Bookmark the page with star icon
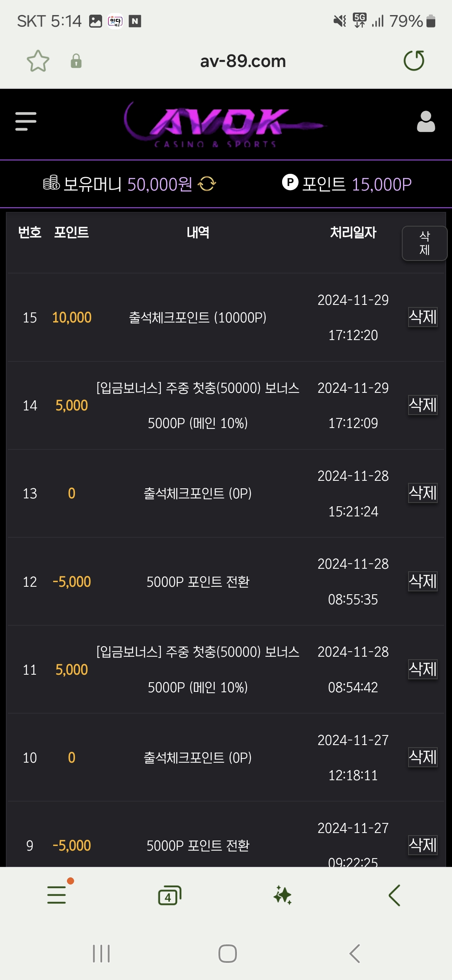 tap(38, 61)
